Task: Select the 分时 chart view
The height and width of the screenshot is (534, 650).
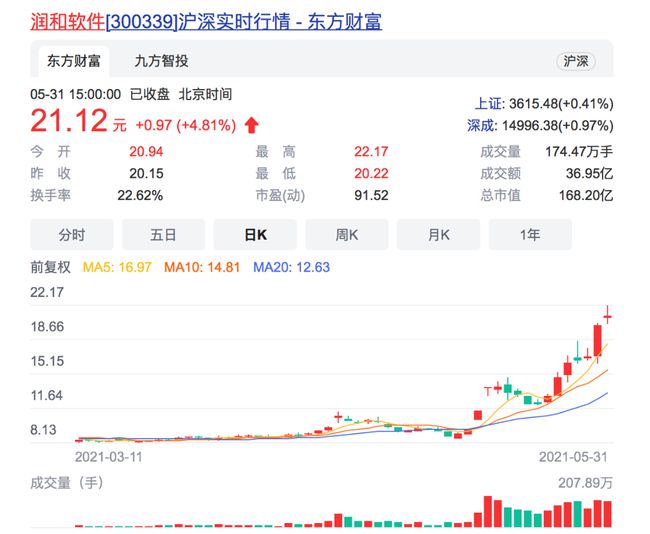Action: pos(72,235)
